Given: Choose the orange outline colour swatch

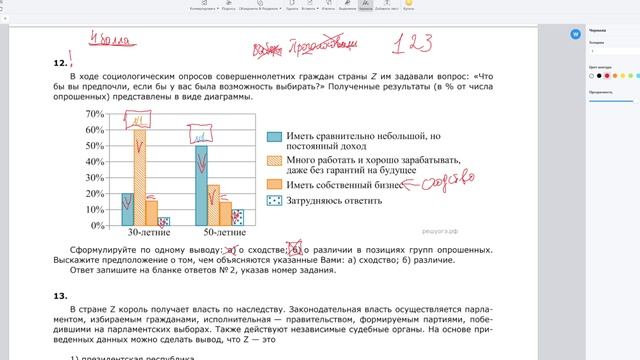Looking at the screenshot, I should [615, 76].
